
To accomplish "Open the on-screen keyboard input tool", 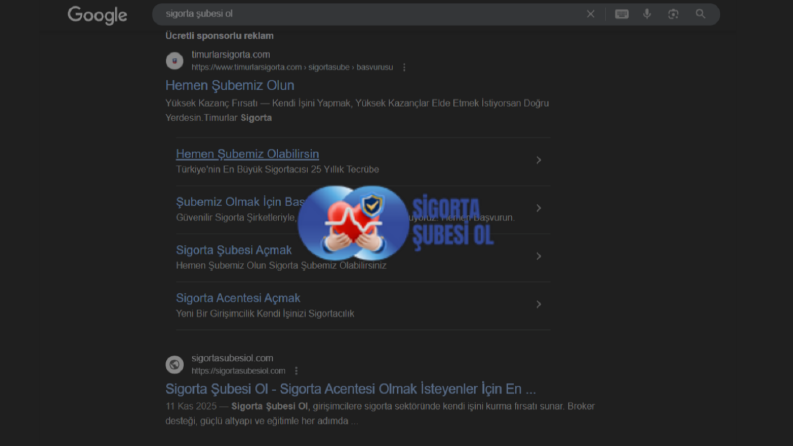I will point(622,14).
